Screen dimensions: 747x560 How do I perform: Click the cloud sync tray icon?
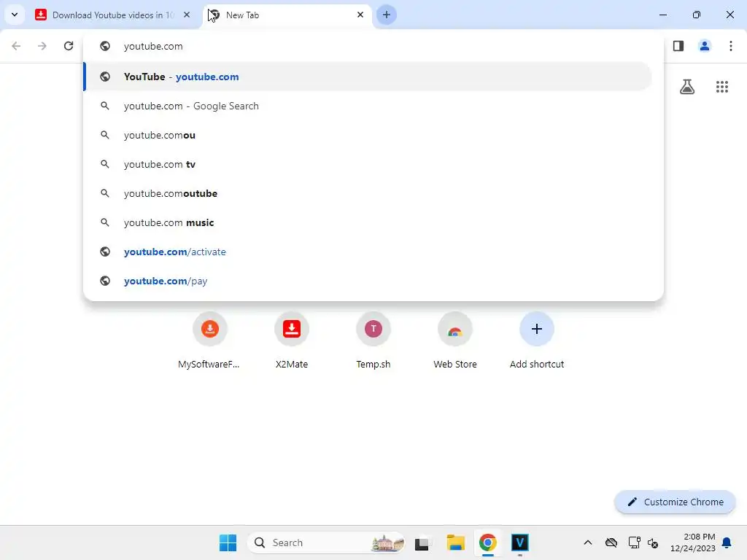tap(611, 542)
